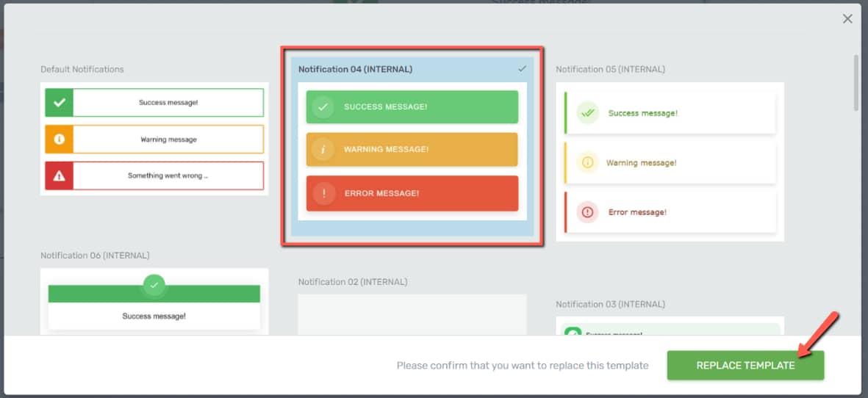Screen dimensions: 868x398
Task: Click the green checkmark icon in Default Notifications
Action: pos(59,103)
